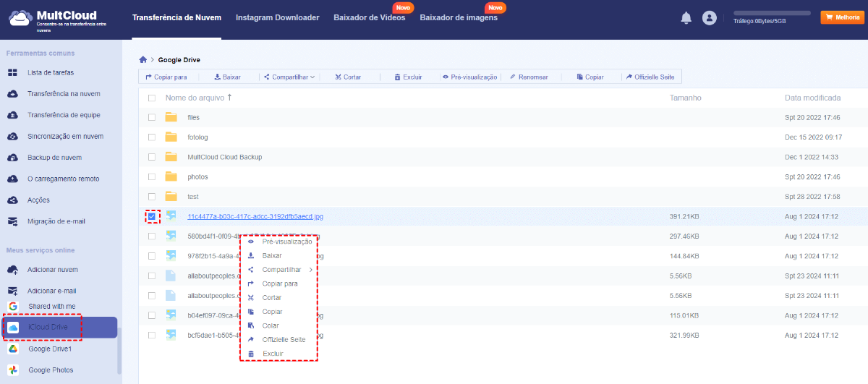This screenshot has width=868, height=384.
Task: Check the box for fotolog folder
Action: pos(152,137)
